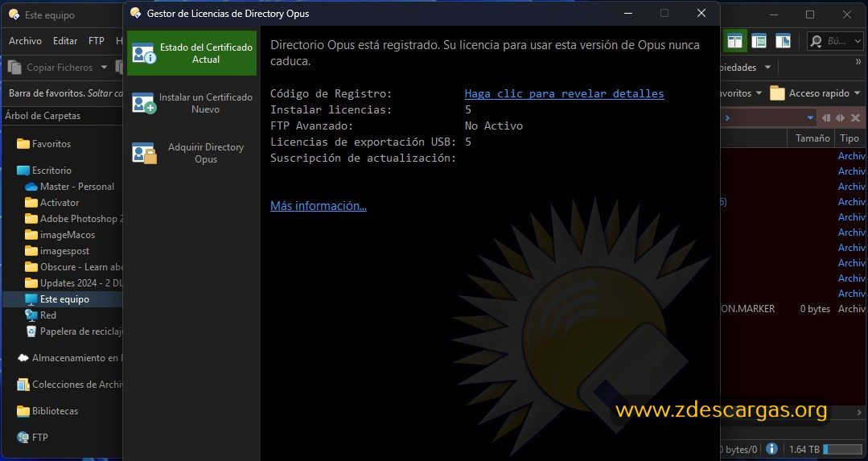
Task: Click the cloud storage icon in tree
Action: tap(23, 358)
